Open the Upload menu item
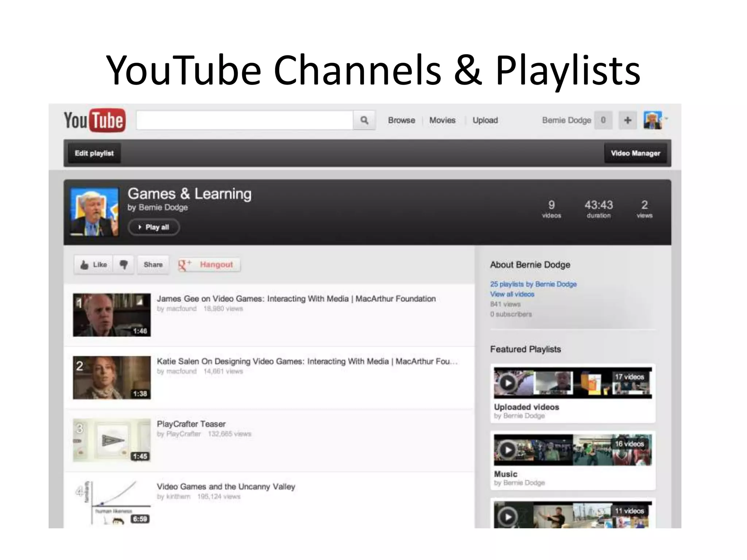747x560 pixels. (485, 120)
